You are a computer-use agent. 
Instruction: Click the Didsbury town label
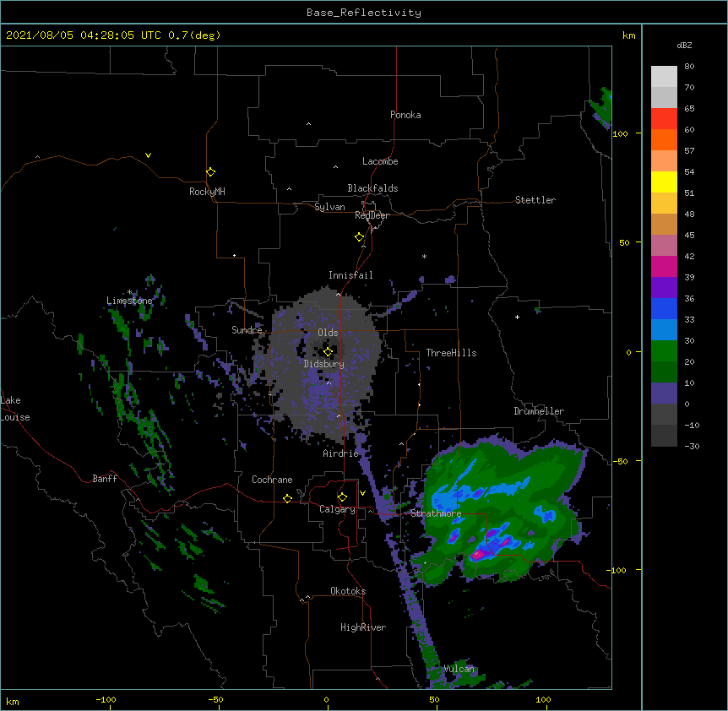pos(324,364)
